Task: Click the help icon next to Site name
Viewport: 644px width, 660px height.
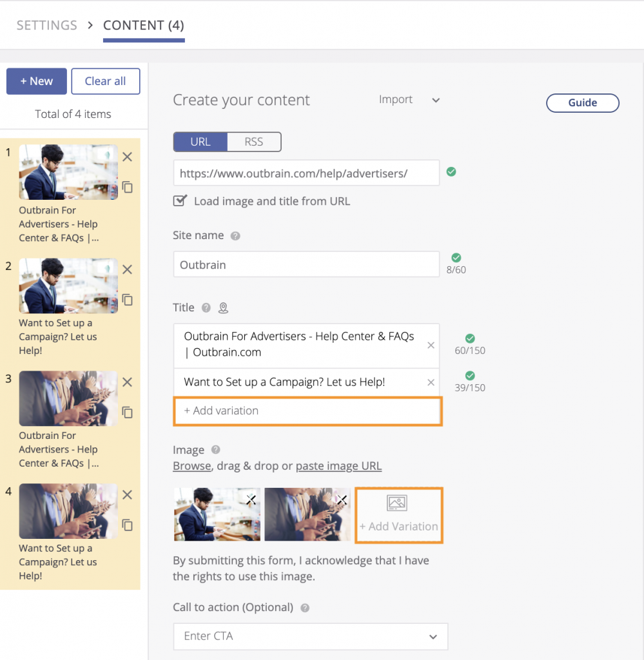Action: pyautogui.click(x=235, y=236)
